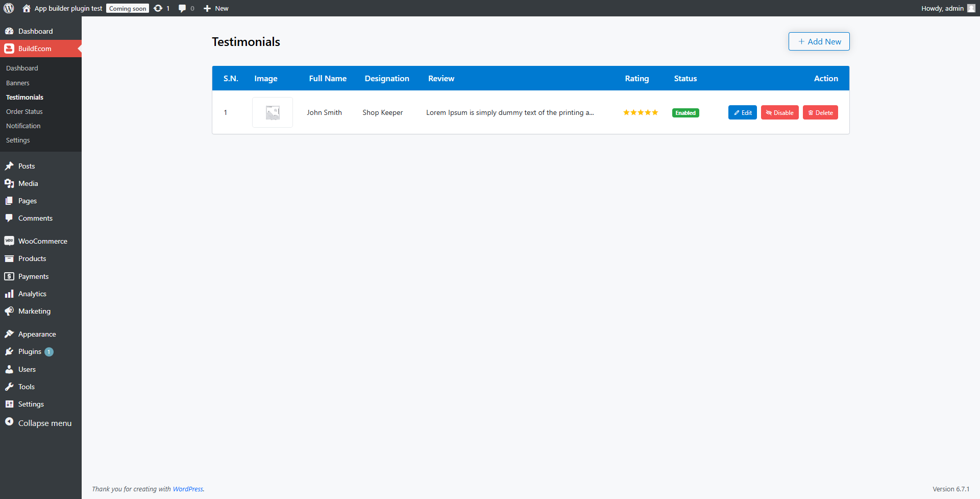Click the Add New testimonial button
This screenshot has width=980, height=499.
coord(819,41)
